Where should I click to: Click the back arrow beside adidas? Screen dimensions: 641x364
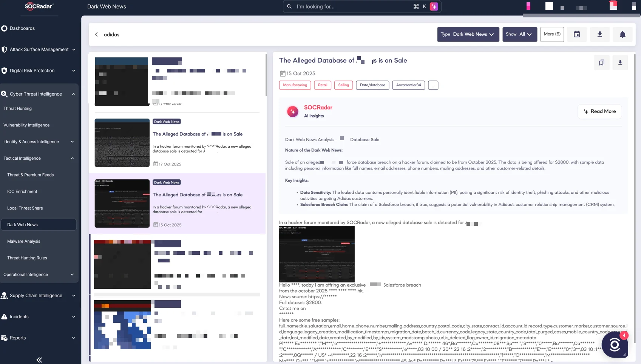pyautogui.click(x=96, y=34)
